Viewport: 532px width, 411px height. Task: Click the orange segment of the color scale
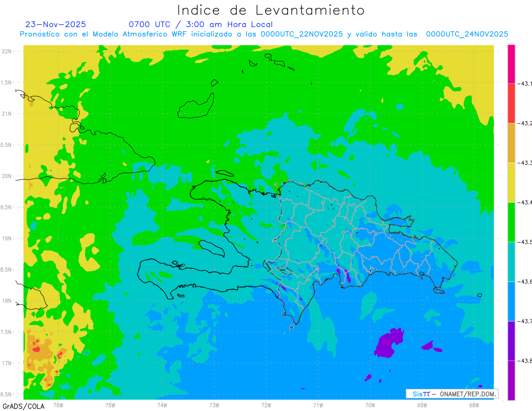[511, 143]
